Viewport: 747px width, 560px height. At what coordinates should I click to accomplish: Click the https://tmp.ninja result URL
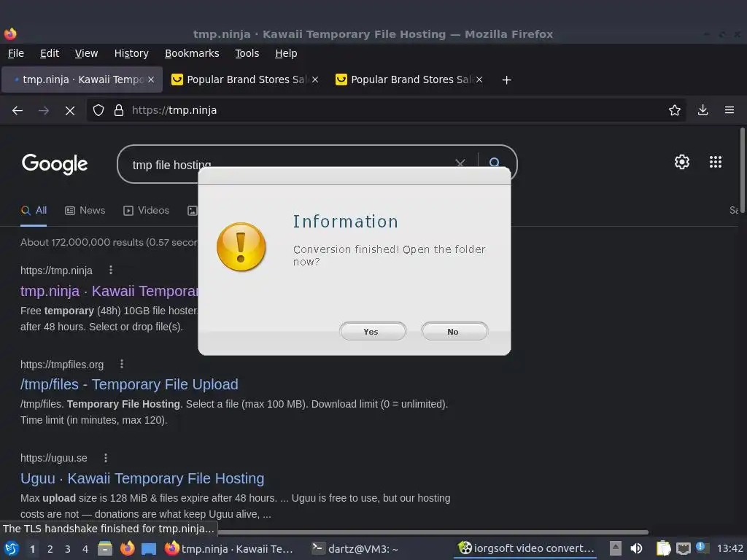pyautogui.click(x=56, y=271)
